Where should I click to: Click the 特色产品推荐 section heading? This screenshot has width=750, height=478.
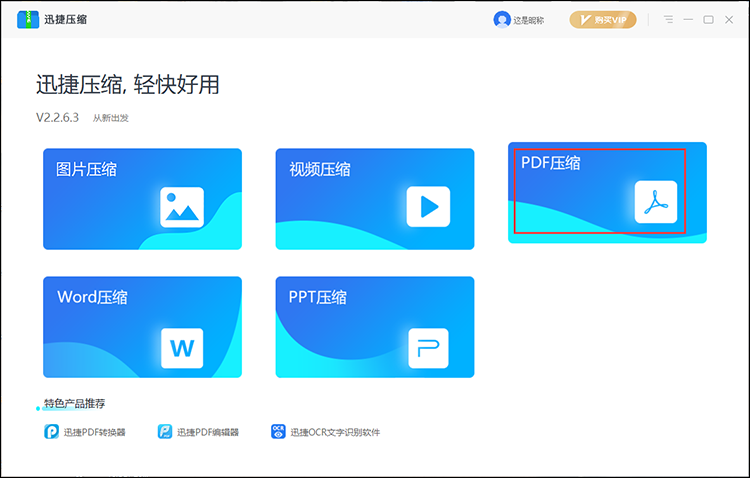pos(75,404)
